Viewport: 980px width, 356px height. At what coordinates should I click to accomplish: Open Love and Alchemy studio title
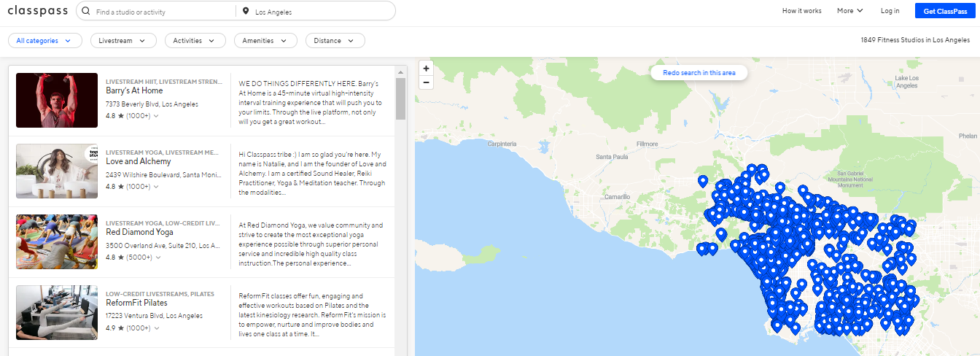pos(139,162)
